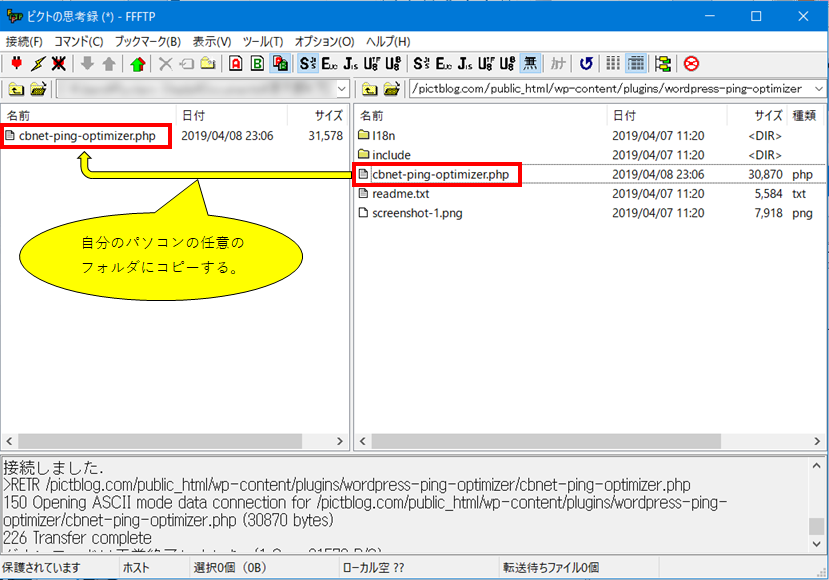Open the 接続(F) menu
The image size is (829, 580).
(24, 41)
